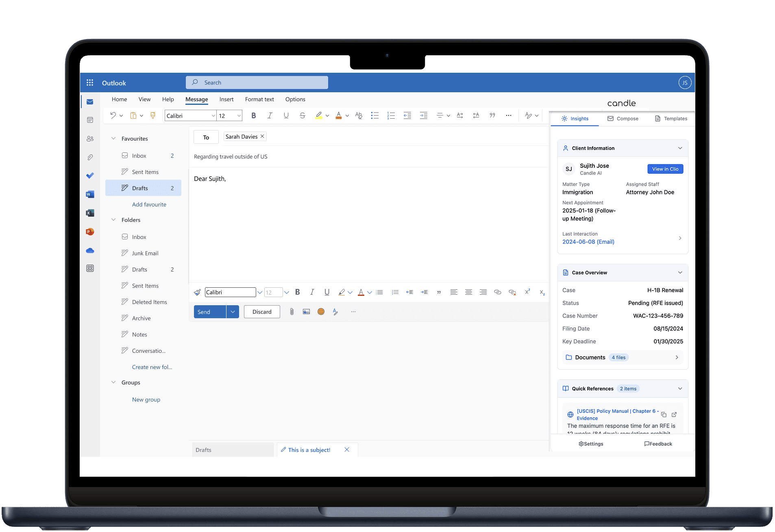Launch Word from the app rail
The height and width of the screenshot is (532, 775).
pyautogui.click(x=90, y=194)
